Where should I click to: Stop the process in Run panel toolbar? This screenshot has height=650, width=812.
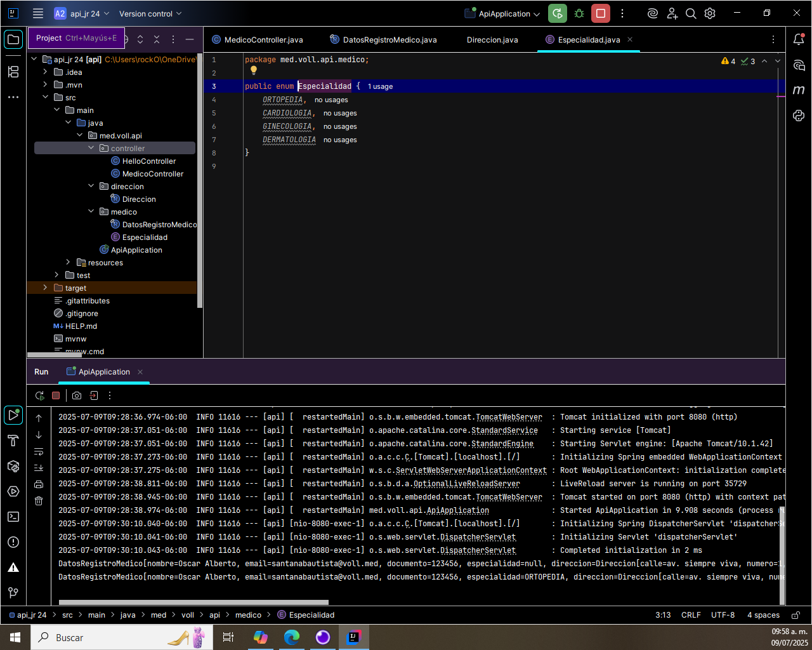[56, 395]
